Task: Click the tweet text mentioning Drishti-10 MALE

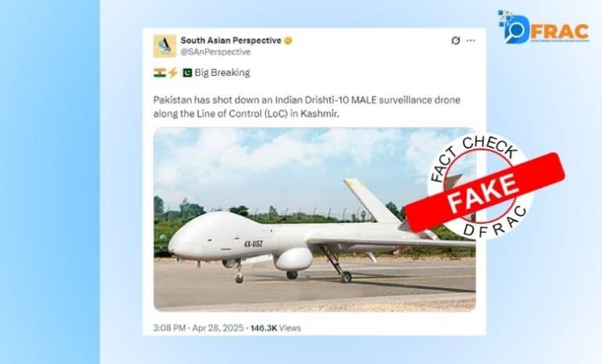Action: [306, 106]
